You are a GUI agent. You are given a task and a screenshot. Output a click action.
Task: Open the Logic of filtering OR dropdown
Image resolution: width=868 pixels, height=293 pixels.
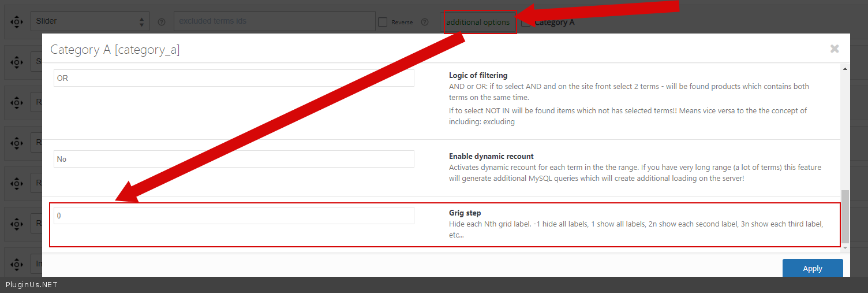point(234,78)
